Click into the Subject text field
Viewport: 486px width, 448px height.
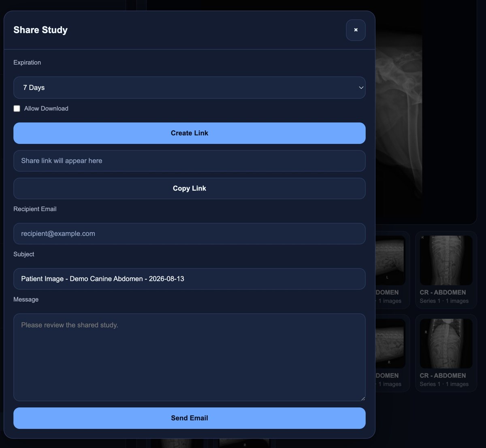coord(190,279)
